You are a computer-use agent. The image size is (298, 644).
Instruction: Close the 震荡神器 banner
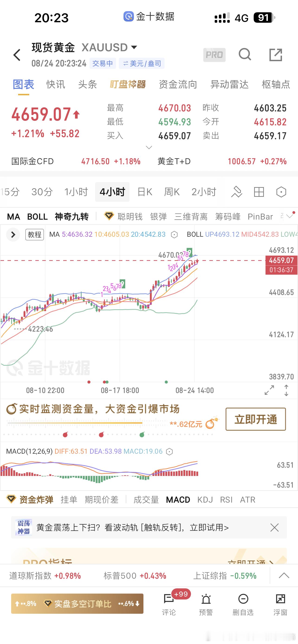[275, 527]
